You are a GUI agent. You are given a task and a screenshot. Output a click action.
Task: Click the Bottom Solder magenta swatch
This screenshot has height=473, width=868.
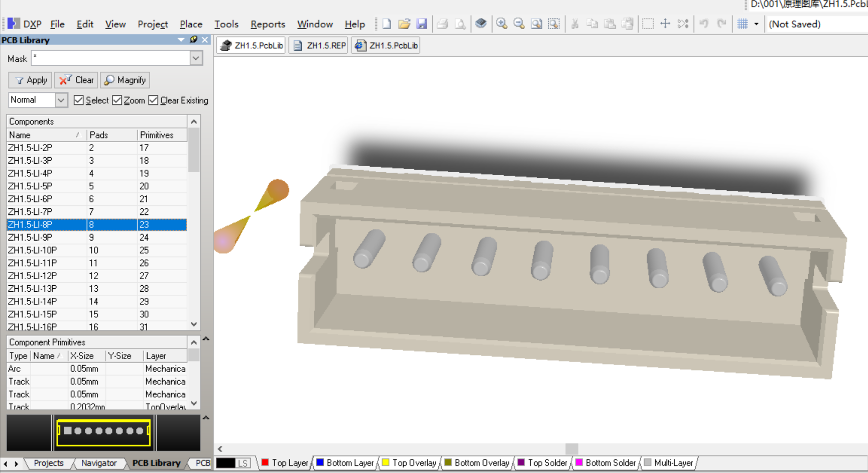pos(579,462)
